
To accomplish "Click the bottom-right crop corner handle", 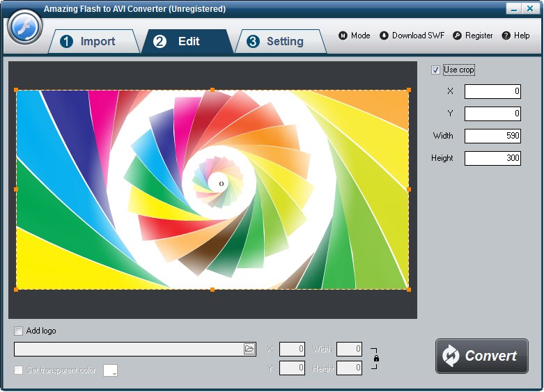I will point(409,289).
